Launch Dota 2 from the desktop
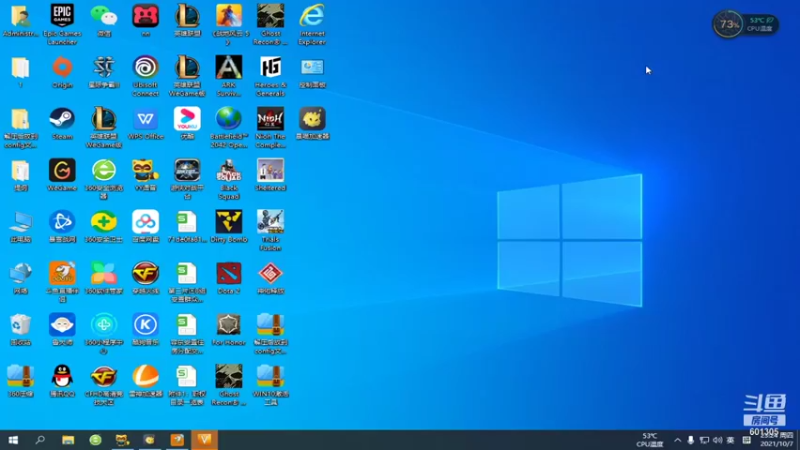This screenshot has width=800, height=450. tap(229, 278)
